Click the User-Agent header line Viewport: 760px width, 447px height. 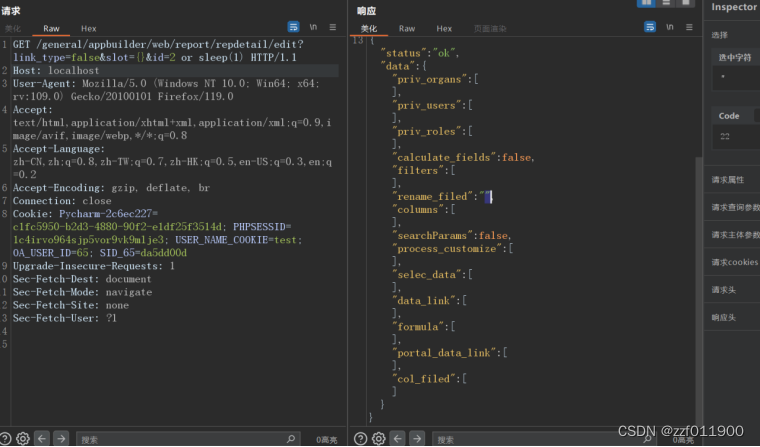(x=166, y=90)
